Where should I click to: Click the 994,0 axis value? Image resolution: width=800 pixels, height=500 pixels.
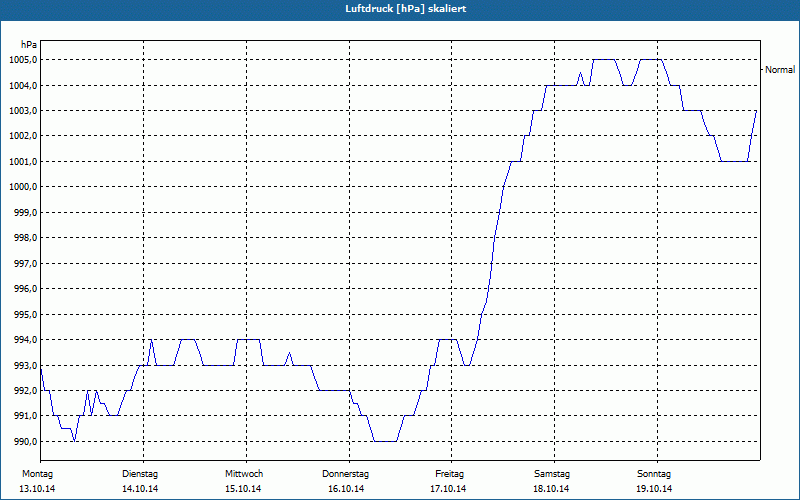pos(26,340)
